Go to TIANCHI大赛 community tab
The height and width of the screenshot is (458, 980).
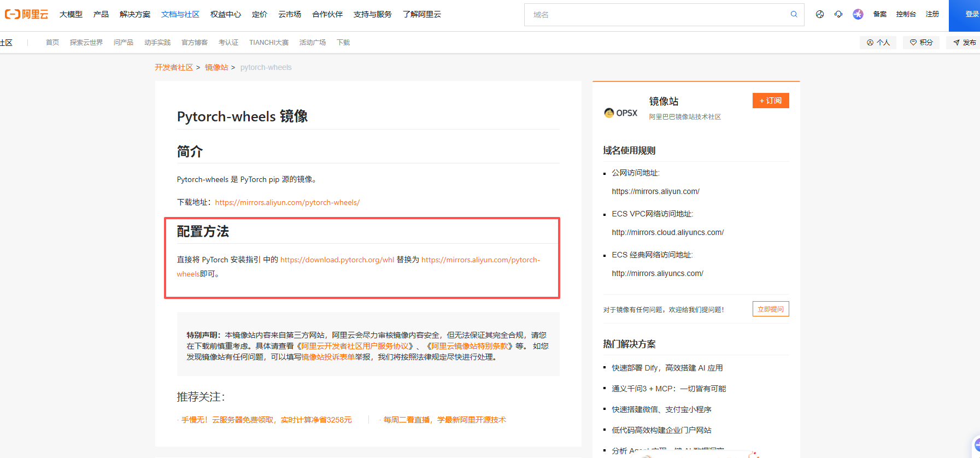pos(268,43)
